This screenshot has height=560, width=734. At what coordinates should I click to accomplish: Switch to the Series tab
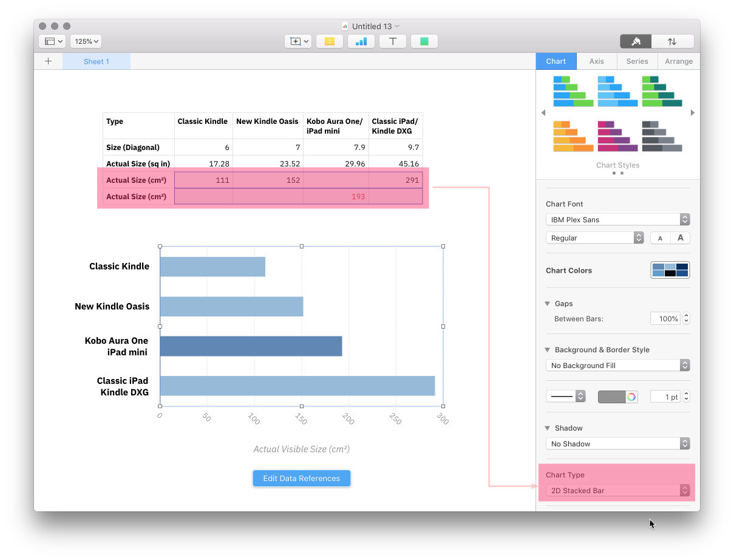click(637, 61)
